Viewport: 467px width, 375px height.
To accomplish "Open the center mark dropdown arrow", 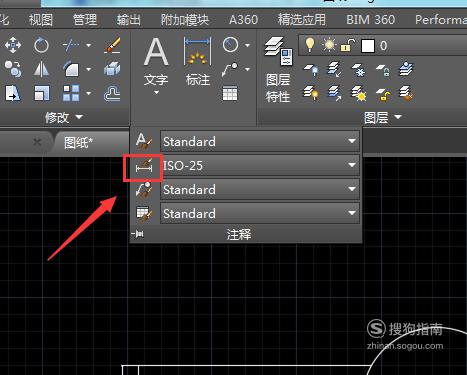I will [247, 45].
